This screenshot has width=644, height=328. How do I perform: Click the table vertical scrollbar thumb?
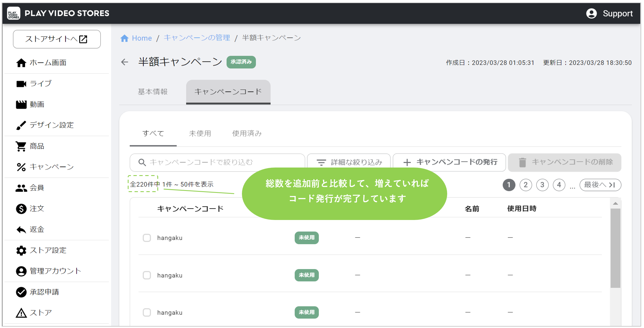pyautogui.click(x=615, y=248)
